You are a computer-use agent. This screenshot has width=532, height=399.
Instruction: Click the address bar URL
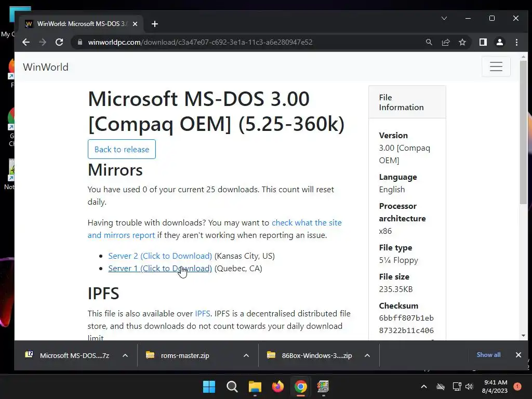[x=200, y=42]
